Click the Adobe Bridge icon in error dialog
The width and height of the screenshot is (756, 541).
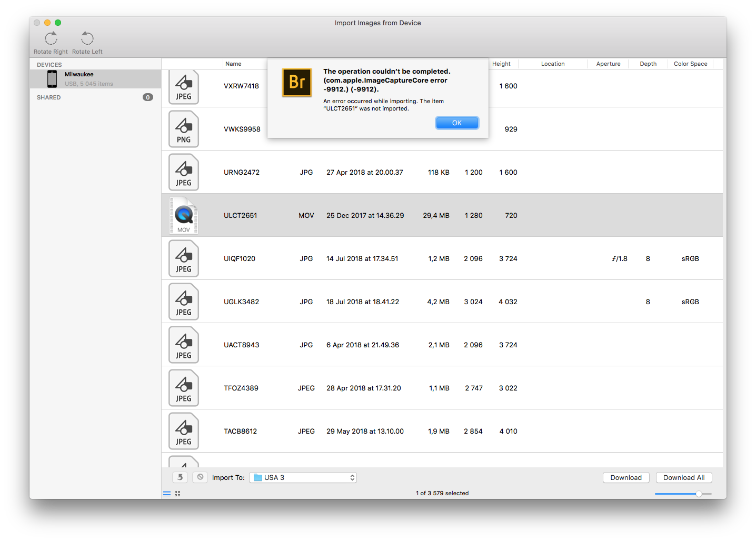pos(297,83)
